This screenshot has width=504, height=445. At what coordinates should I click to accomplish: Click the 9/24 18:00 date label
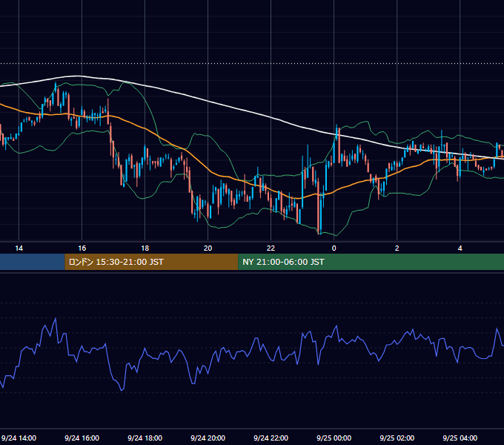(145, 438)
